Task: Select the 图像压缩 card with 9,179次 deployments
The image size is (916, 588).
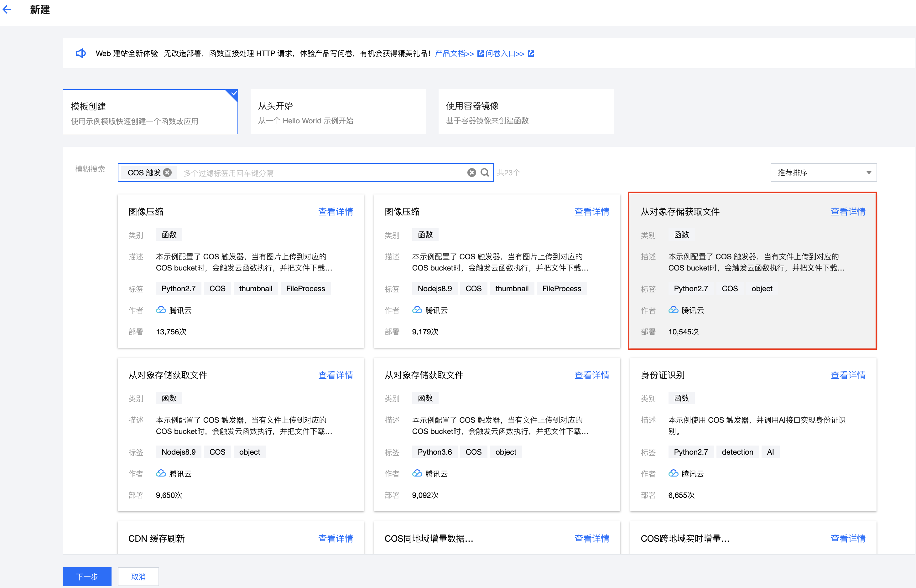Action: [497, 271]
